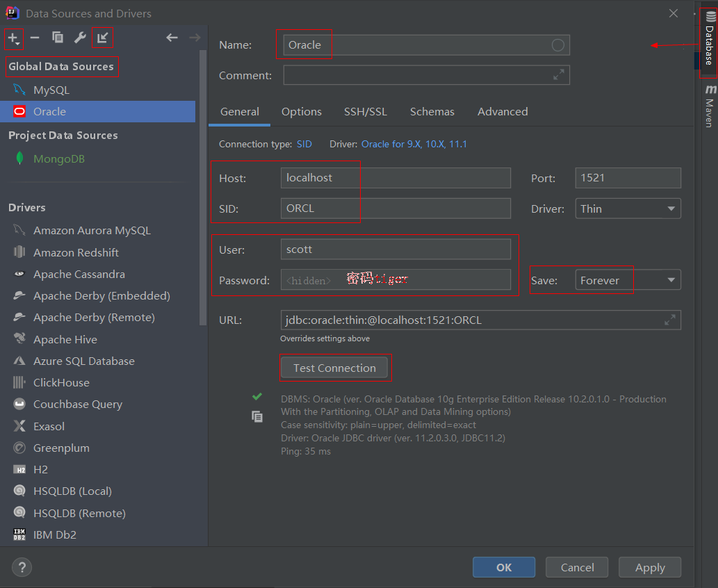Image resolution: width=718 pixels, height=588 pixels.
Task: Select HSQLDB (Local) driver
Action: 97,491
